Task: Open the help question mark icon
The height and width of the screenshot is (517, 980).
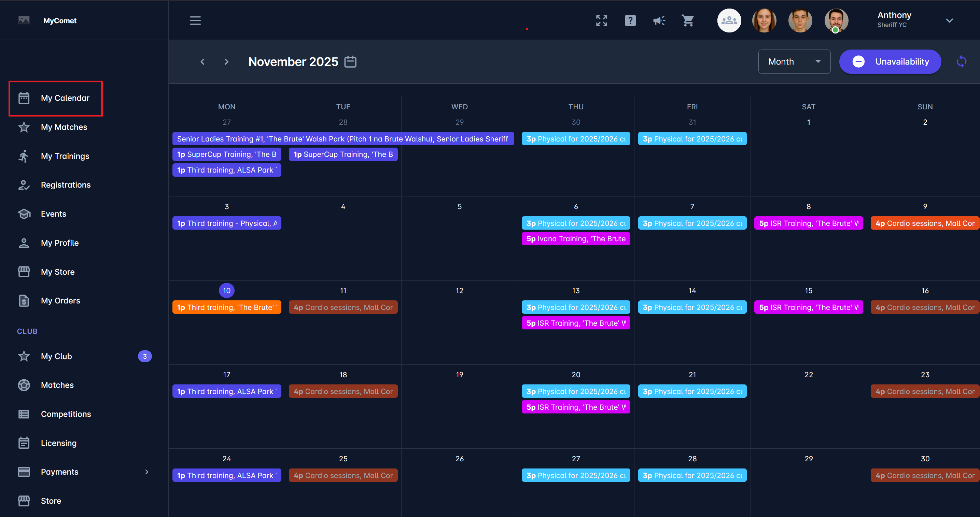Action: pyautogui.click(x=630, y=21)
